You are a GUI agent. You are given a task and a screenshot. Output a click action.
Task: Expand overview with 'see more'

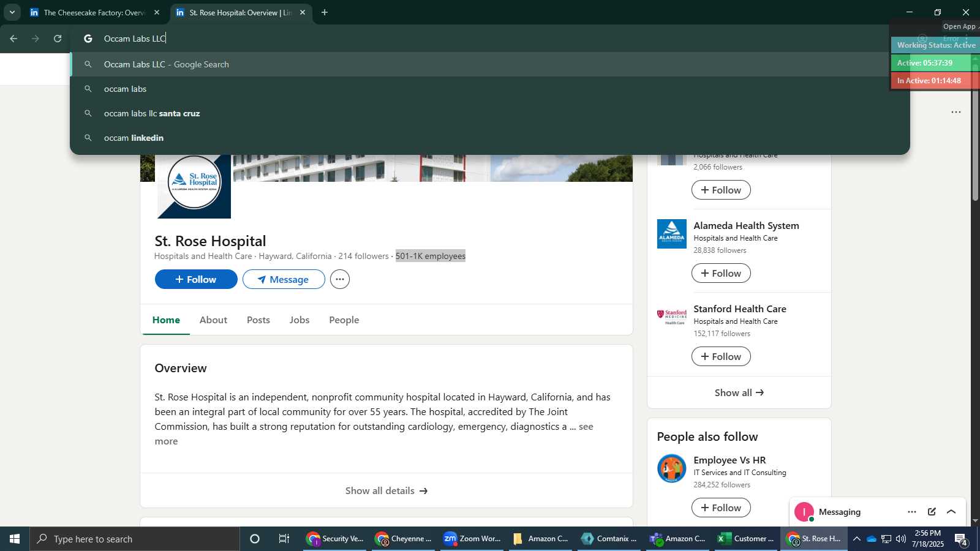point(586,427)
